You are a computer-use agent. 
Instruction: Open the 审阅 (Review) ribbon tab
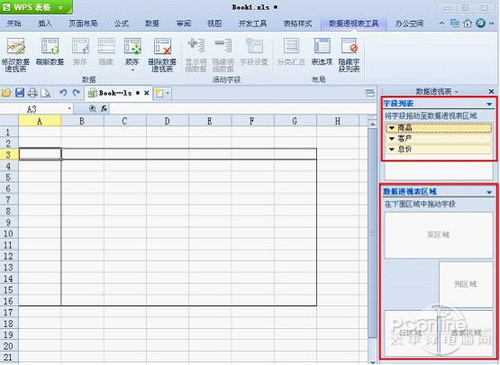(184, 23)
